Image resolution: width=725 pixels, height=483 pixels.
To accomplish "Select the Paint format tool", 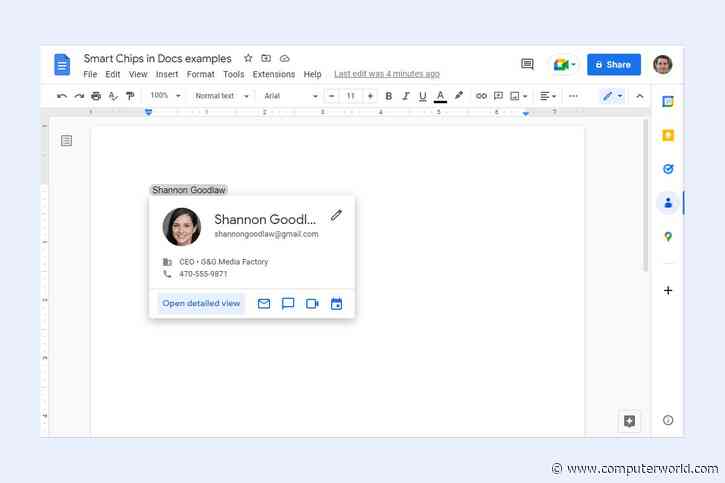I will click(x=130, y=96).
